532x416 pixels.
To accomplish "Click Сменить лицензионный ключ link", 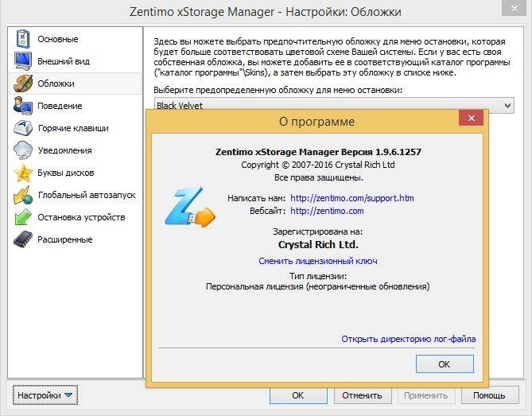I will tap(318, 261).
